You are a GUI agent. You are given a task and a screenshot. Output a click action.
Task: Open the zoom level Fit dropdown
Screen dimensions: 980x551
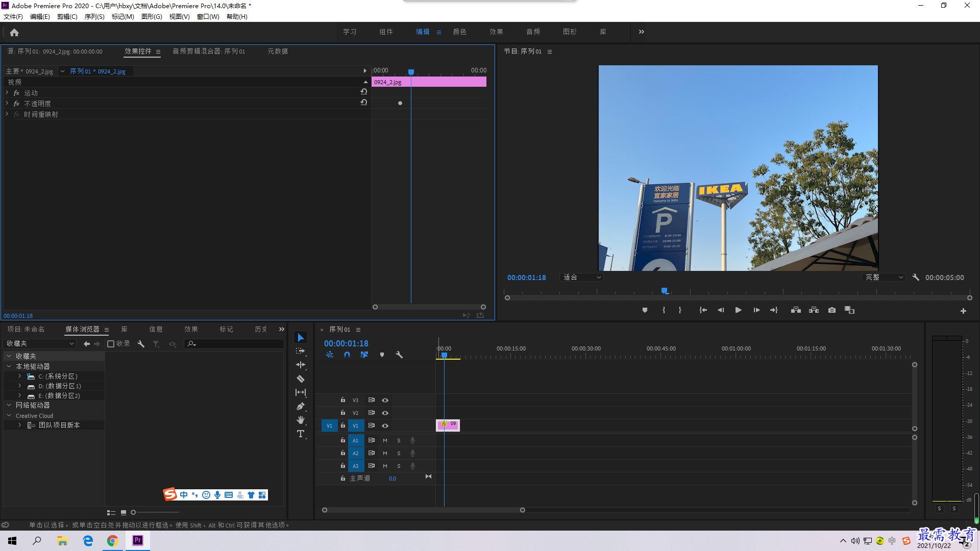[x=581, y=278]
